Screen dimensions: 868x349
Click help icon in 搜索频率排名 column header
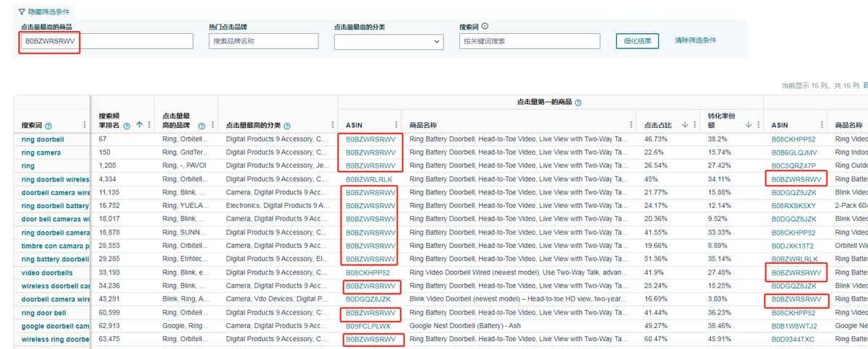(x=127, y=125)
